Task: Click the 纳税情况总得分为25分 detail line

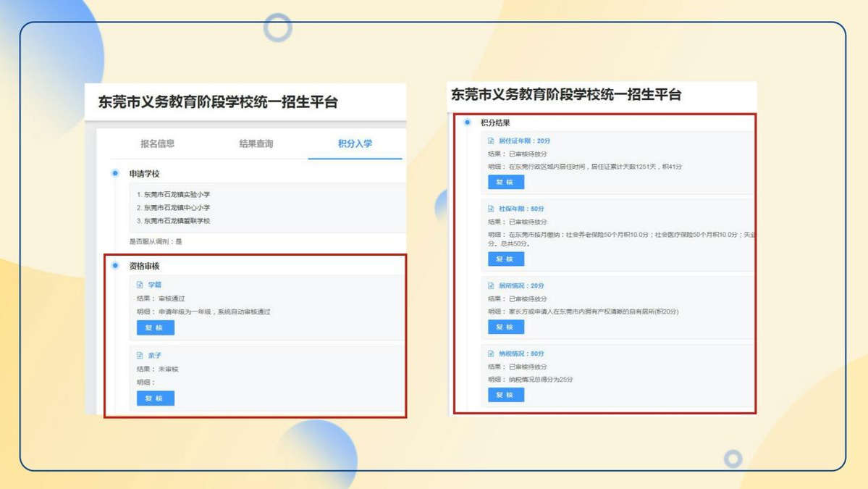Action: coord(531,380)
